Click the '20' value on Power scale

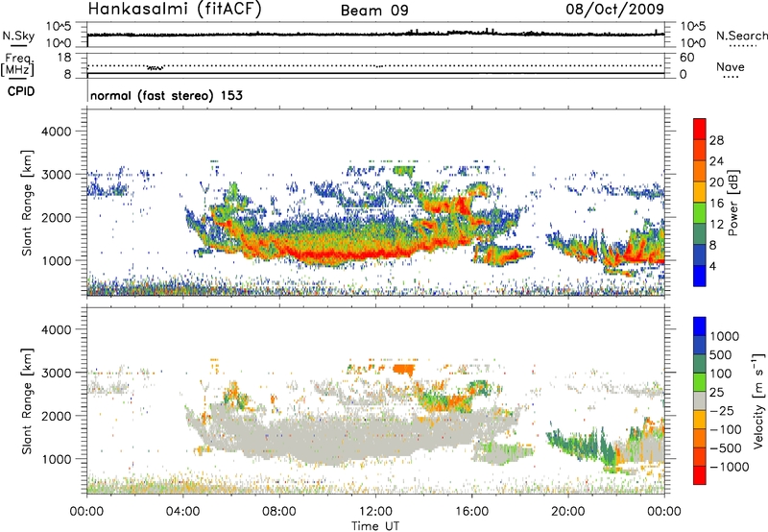tap(716, 182)
